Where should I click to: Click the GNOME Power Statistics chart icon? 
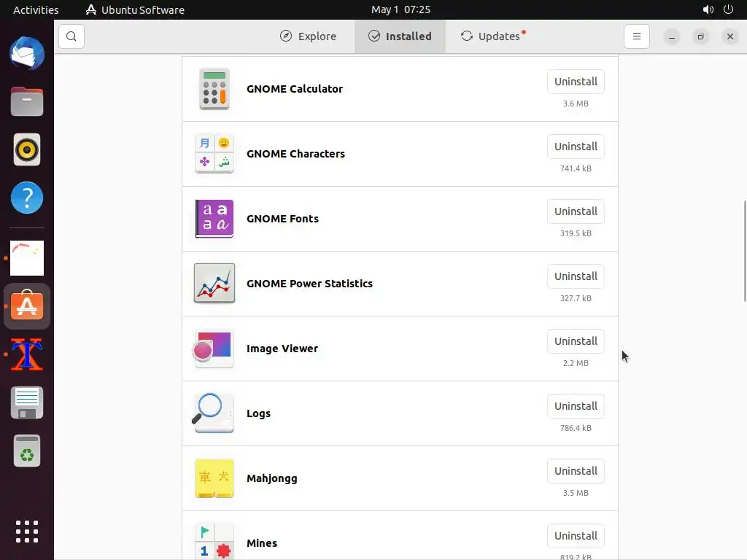click(214, 284)
